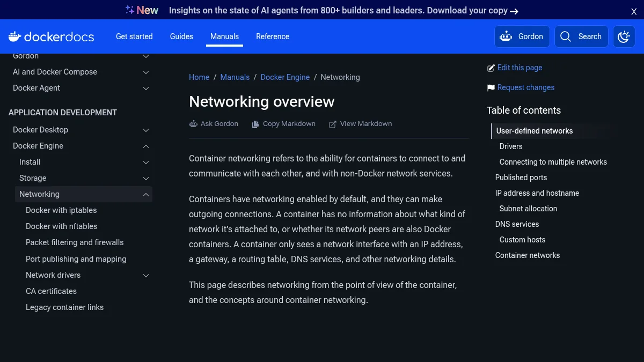Open Gordon AI assistant robot button
This screenshot has width=644, height=362.
tap(522, 36)
